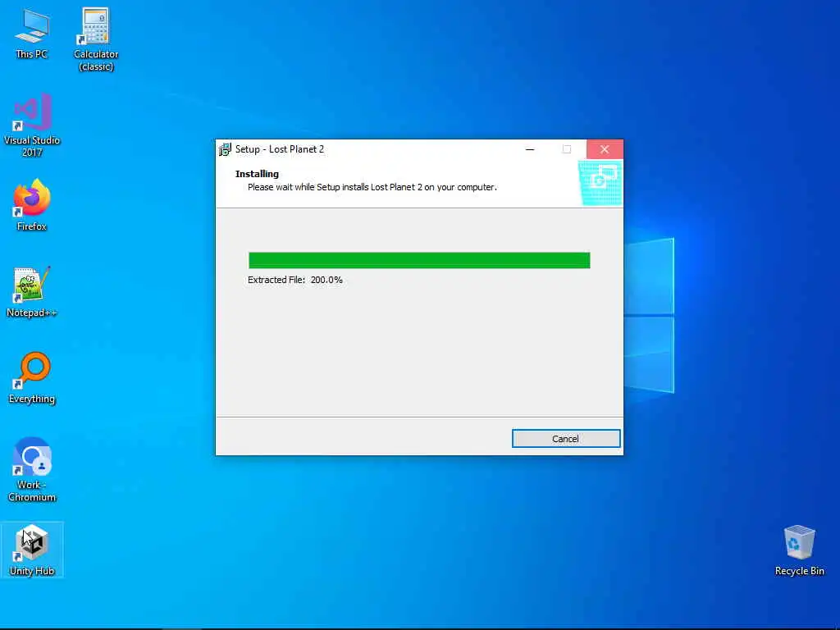The image size is (840, 630).
Task: Select the Notepad++ desktop shortcut
Action: (x=32, y=292)
